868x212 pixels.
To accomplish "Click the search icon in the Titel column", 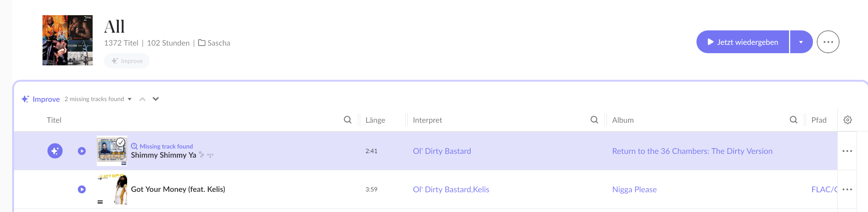I will point(347,120).
